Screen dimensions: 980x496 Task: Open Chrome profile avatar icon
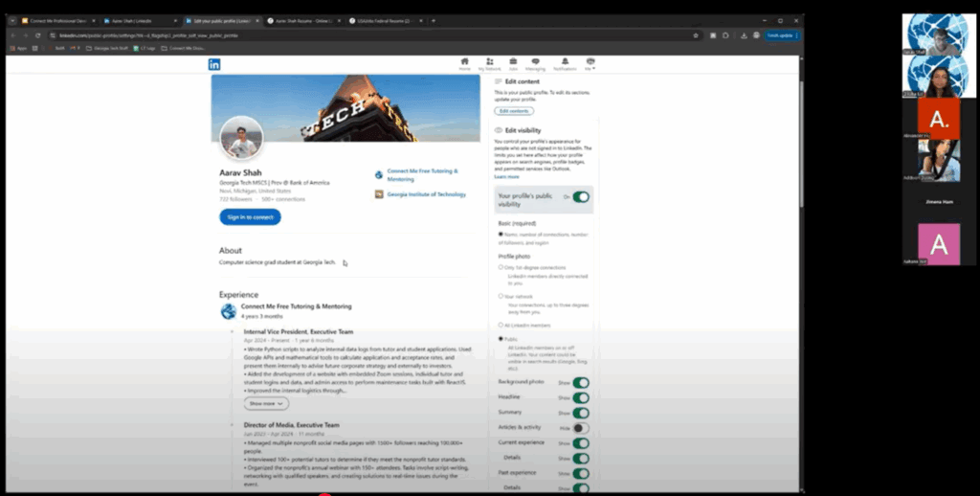[756, 35]
